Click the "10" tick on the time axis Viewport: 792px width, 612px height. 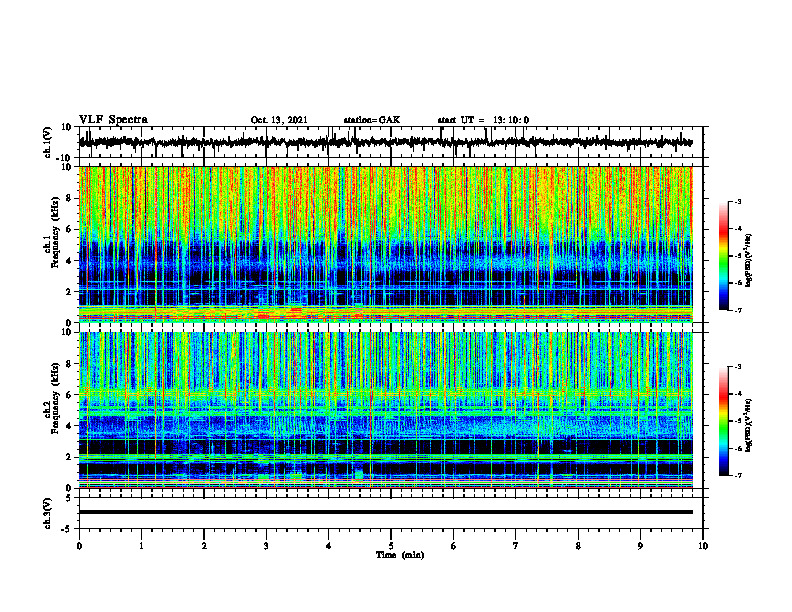703,546
